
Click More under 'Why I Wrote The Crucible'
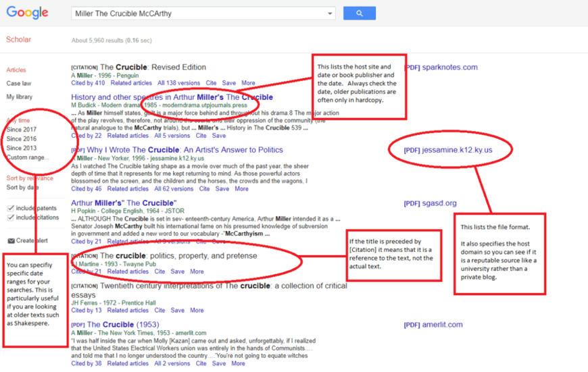(x=241, y=189)
